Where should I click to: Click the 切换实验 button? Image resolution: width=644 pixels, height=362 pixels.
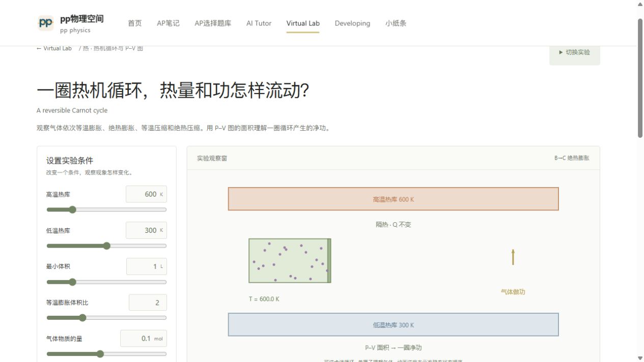point(574,52)
